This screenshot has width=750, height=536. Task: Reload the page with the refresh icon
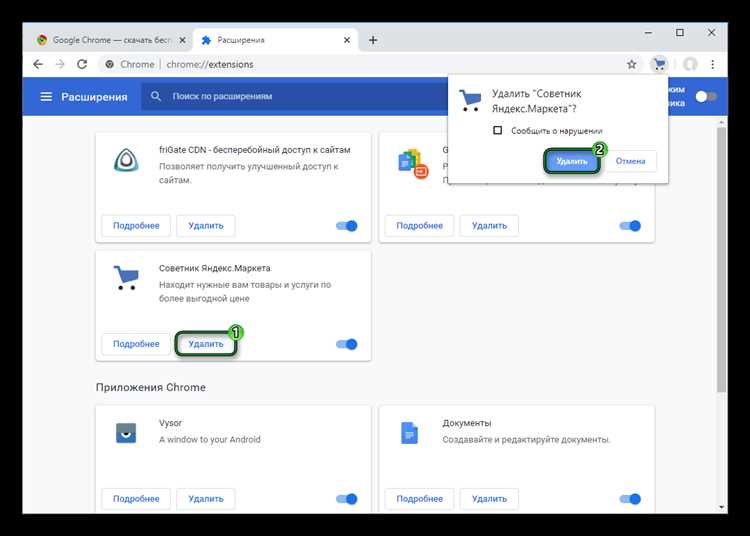pyautogui.click(x=84, y=64)
